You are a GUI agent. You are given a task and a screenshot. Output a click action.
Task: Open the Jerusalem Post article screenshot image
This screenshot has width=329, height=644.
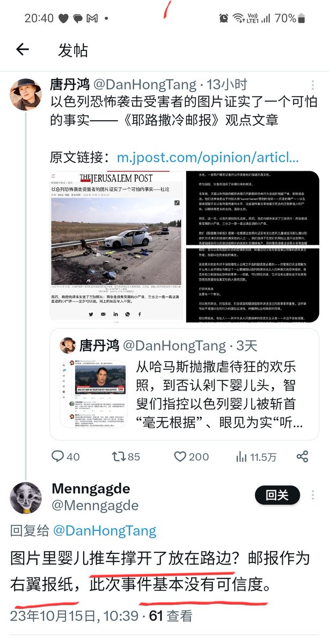116,247
